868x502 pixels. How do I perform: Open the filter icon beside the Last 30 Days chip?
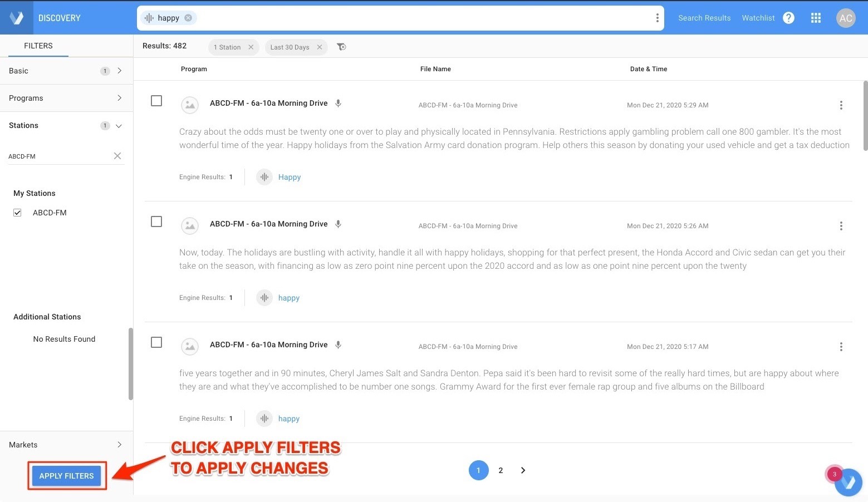(x=341, y=47)
